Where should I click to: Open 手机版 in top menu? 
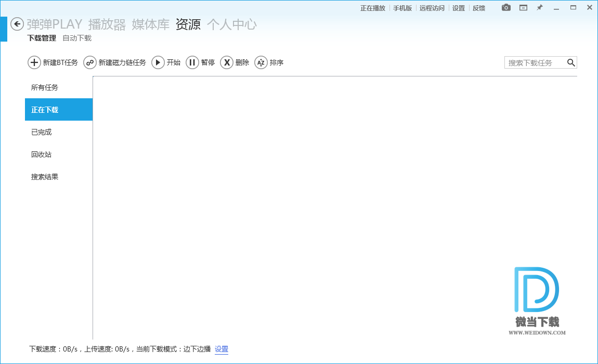click(402, 8)
